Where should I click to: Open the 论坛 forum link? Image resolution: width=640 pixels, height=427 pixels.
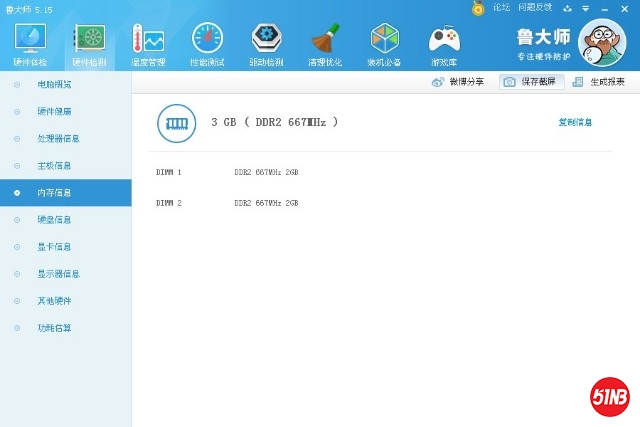pos(501,7)
